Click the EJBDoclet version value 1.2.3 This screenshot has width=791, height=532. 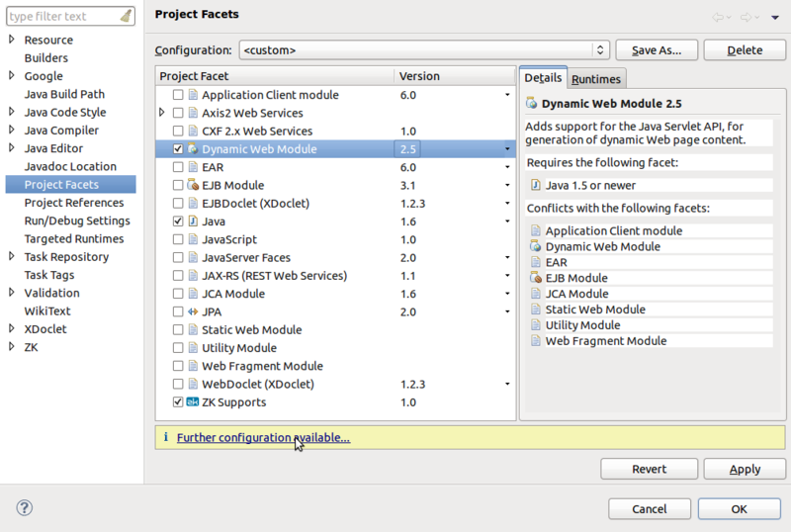412,204
